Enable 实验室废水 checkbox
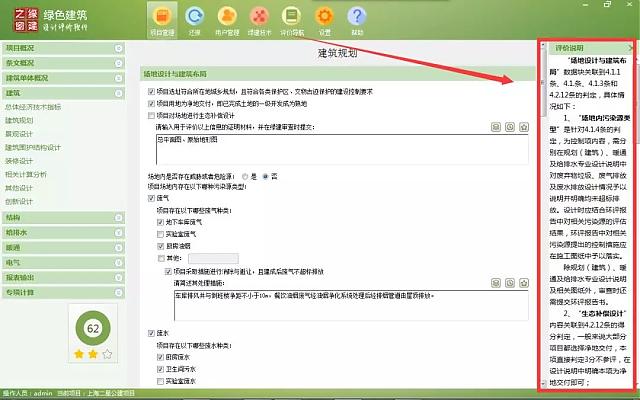 (160, 381)
